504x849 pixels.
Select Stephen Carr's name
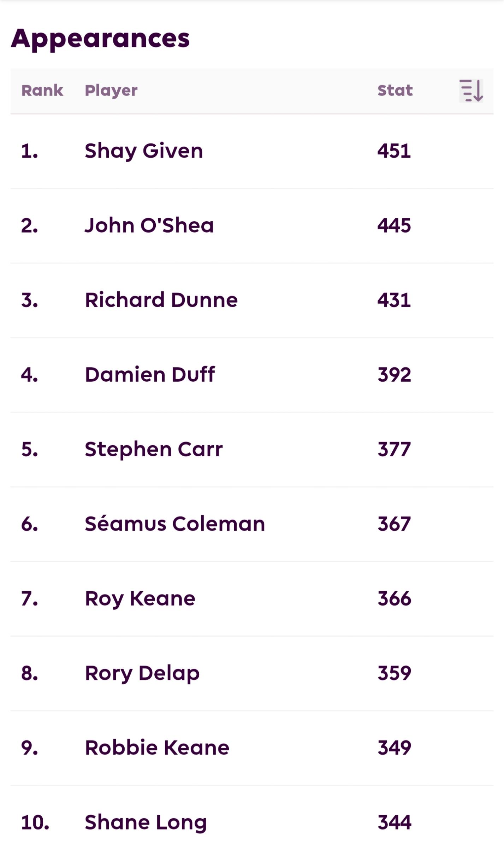[x=154, y=450]
